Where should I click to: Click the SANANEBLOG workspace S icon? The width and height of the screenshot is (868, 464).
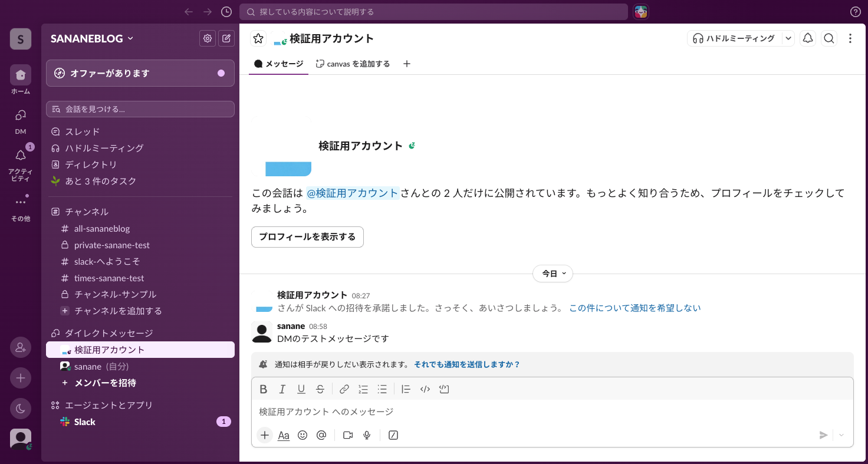pyautogui.click(x=21, y=40)
